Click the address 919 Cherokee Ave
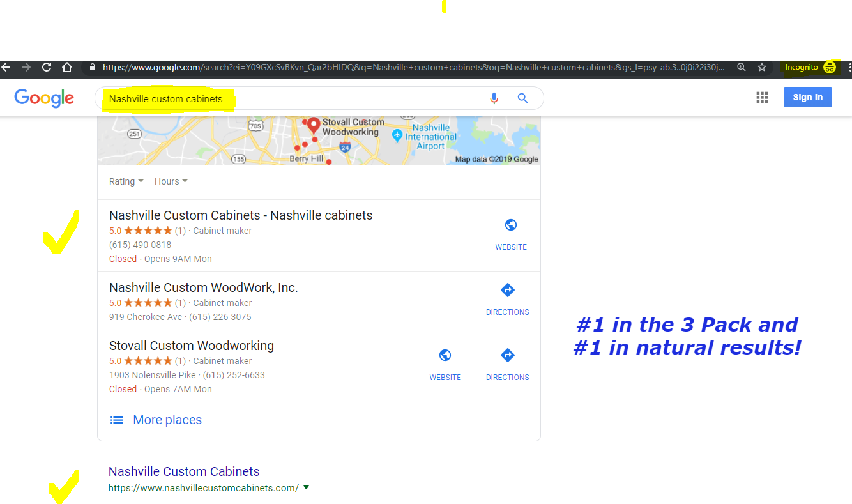852x504 pixels. point(146,317)
